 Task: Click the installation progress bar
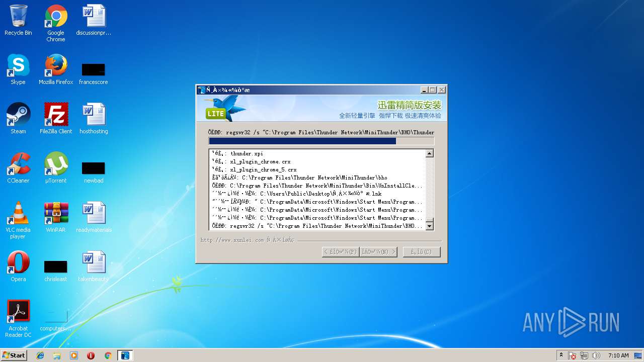pos(321,141)
